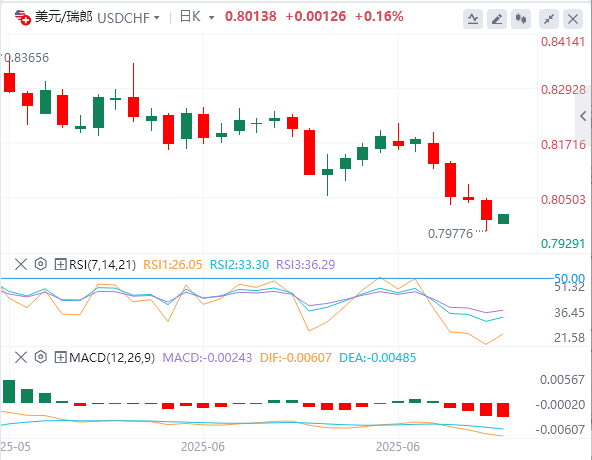The height and width of the screenshot is (460, 592).
Task: Select the RSI1:26.05 legend value
Action: click(x=173, y=265)
